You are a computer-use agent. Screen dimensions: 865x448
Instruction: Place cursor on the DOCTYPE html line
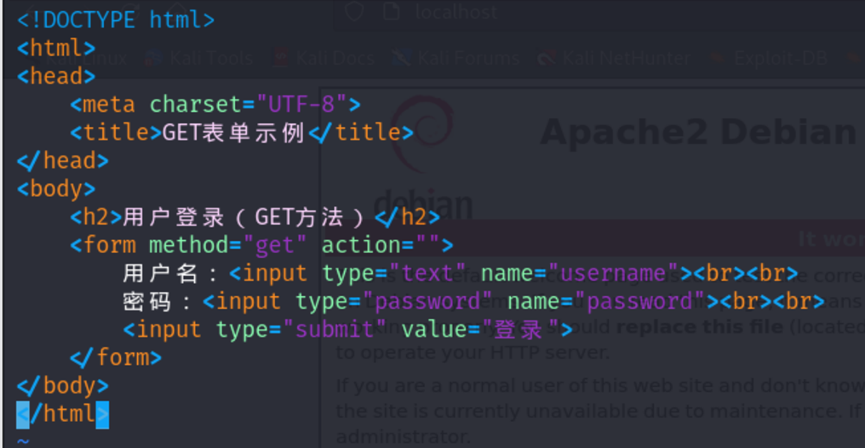[115, 19]
